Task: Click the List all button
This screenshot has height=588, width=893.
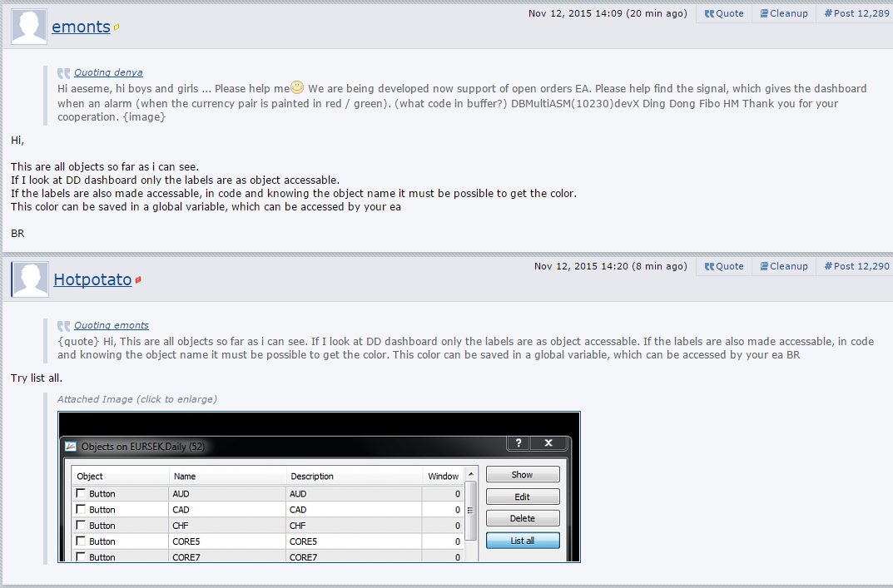Action: (523, 541)
